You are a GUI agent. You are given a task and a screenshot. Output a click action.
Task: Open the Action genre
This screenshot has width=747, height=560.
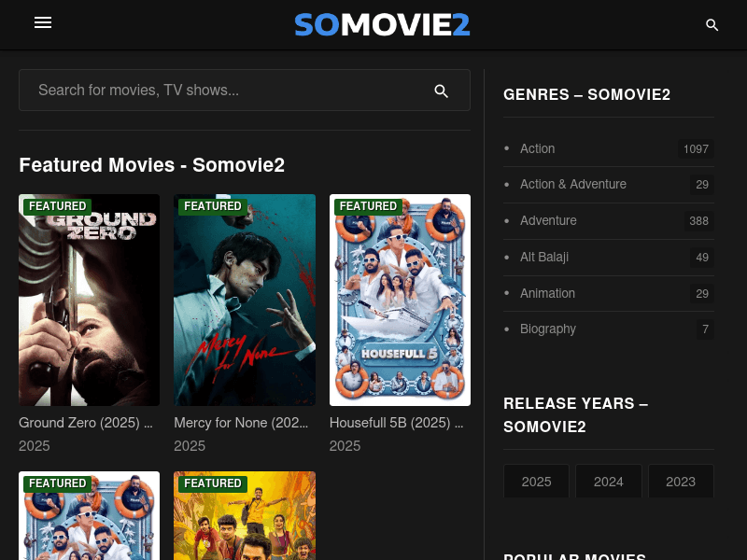point(537,148)
